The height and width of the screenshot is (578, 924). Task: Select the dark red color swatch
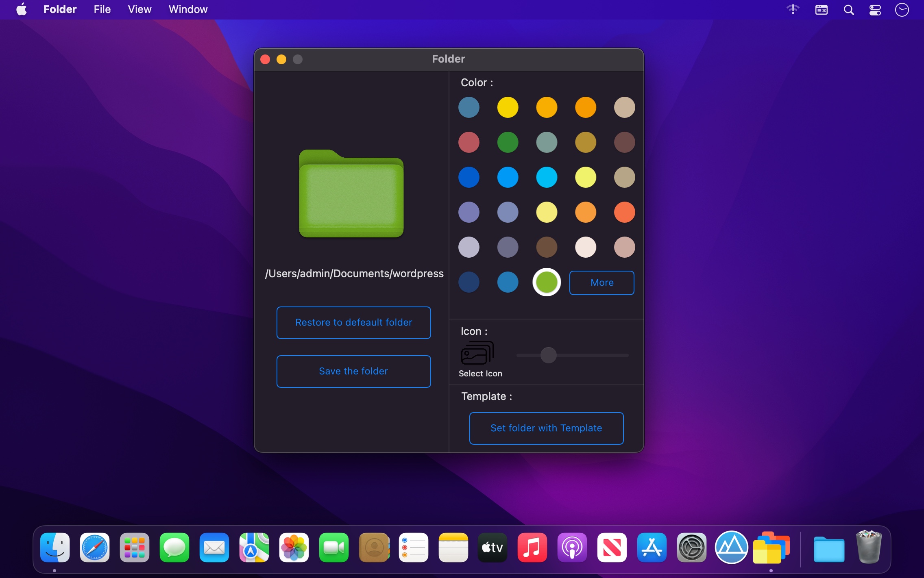pyautogui.click(x=469, y=142)
